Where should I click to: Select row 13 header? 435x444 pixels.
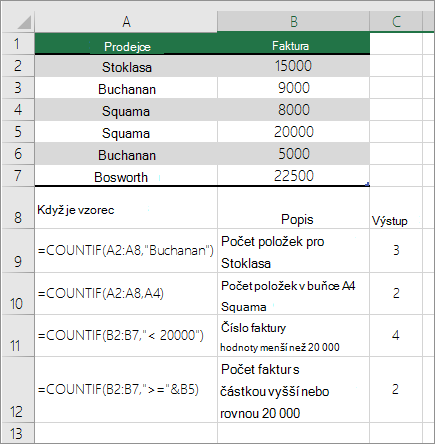click(17, 433)
